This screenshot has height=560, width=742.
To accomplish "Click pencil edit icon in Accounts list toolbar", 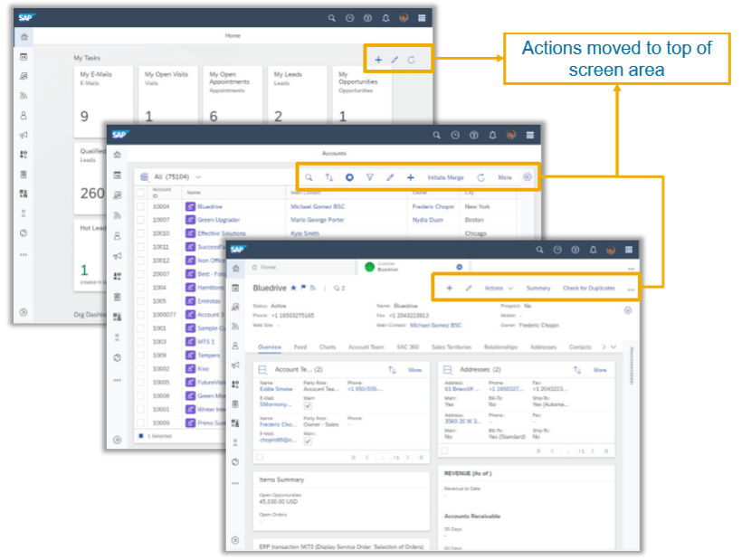I will (x=390, y=177).
